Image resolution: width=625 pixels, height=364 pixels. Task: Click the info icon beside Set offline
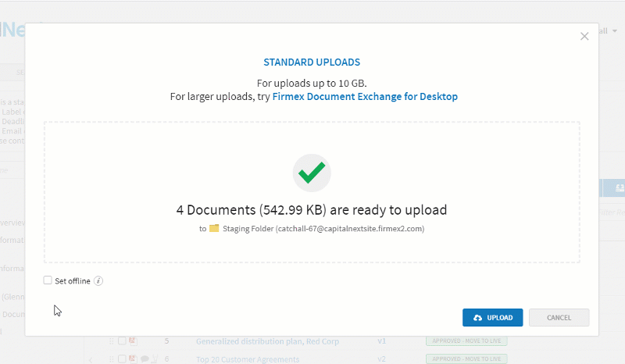[x=99, y=281]
